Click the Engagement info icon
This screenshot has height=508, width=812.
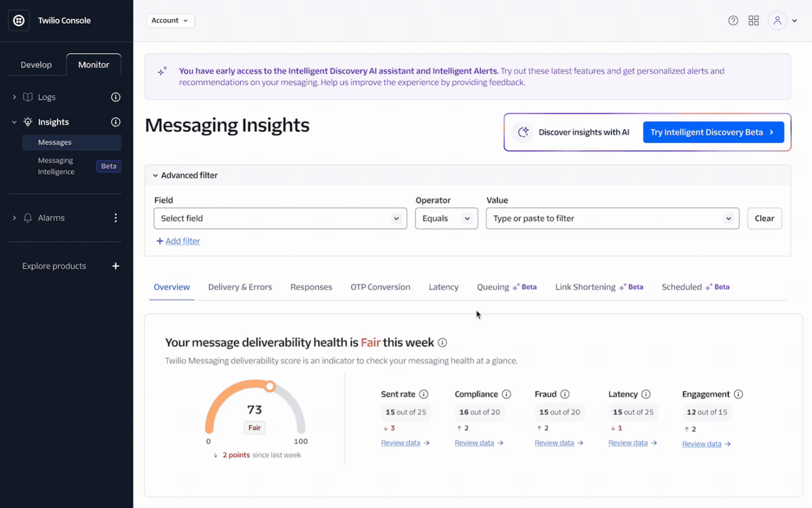(738, 394)
